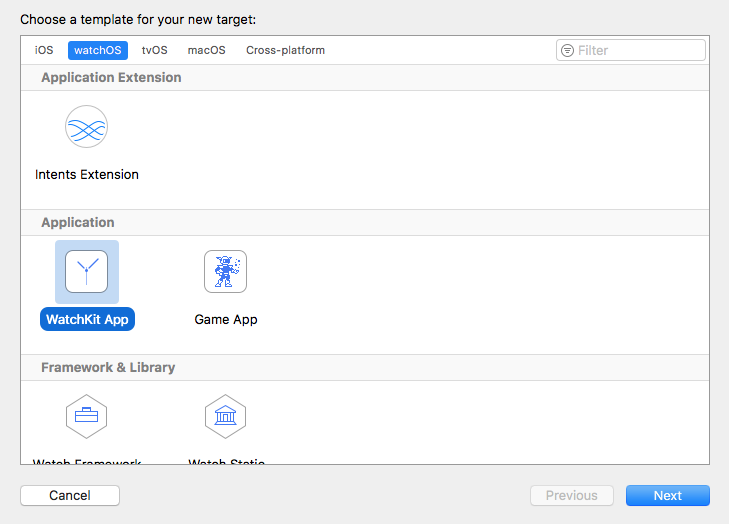The width and height of the screenshot is (729, 524).
Task: Click the WatchKit App label
Action: (87, 319)
